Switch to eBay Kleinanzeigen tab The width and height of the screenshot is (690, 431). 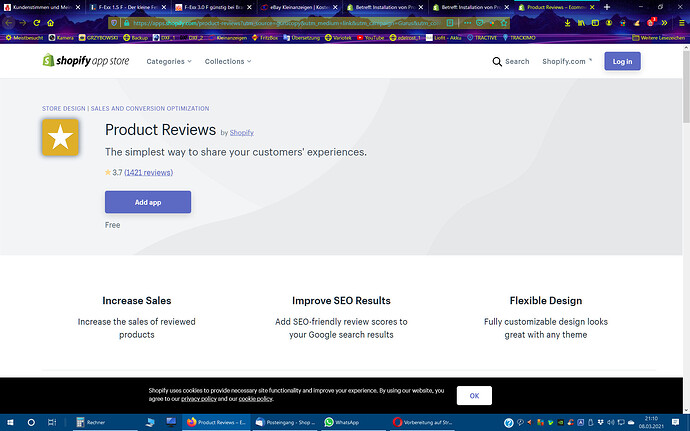pos(300,7)
